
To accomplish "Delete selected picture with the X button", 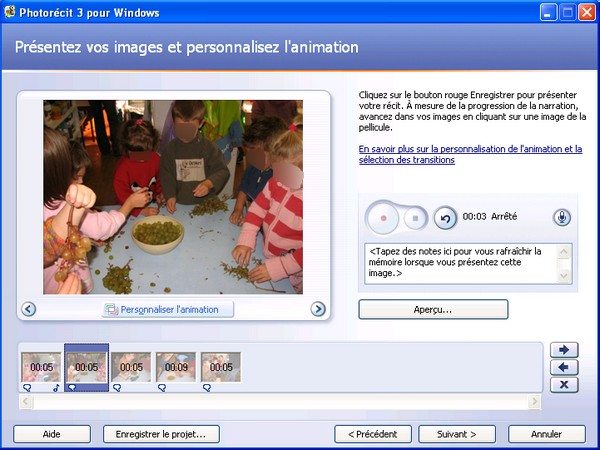I will tap(564, 385).
